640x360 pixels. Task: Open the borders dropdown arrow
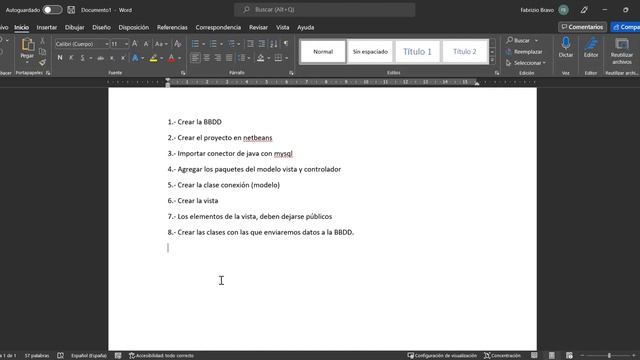287,58
